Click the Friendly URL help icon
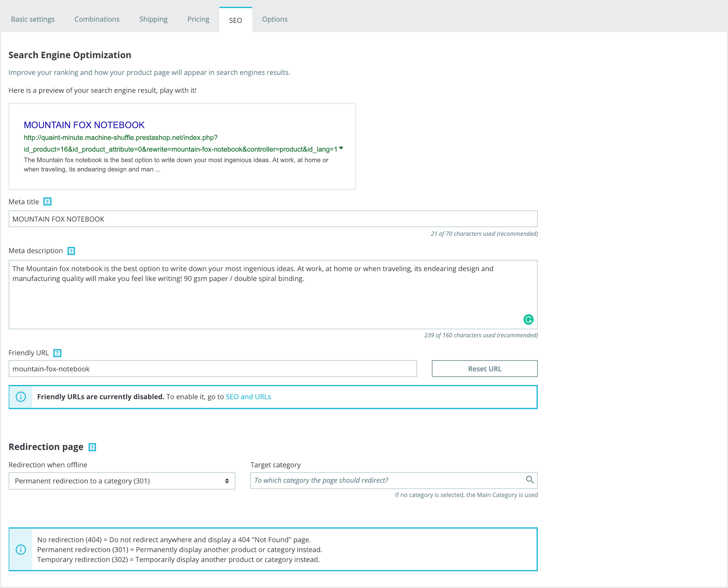Screen dimensions: 728x588 pos(57,353)
